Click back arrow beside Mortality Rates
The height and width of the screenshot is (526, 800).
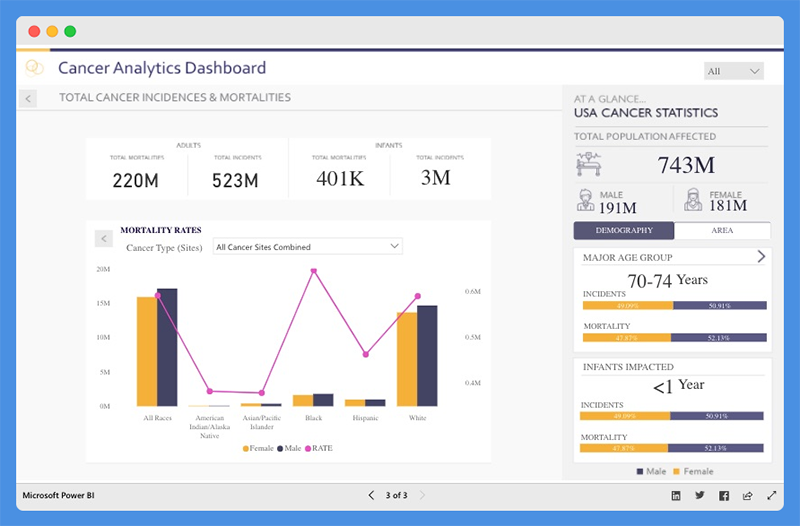[x=102, y=238]
